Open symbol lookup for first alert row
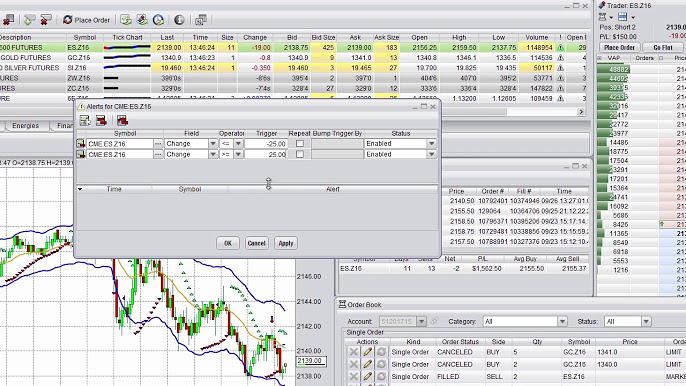The image size is (686, 386). 158,144
